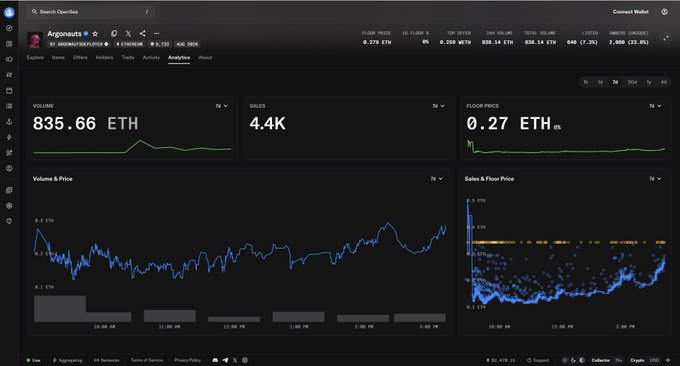Viewport: 680px width, 366px height.
Task: Open Floor Price card 7d dropdown
Action: click(655, 106)
